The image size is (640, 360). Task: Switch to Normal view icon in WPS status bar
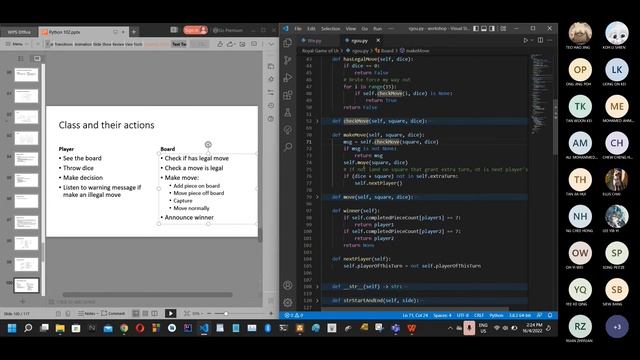coord(136,313)
